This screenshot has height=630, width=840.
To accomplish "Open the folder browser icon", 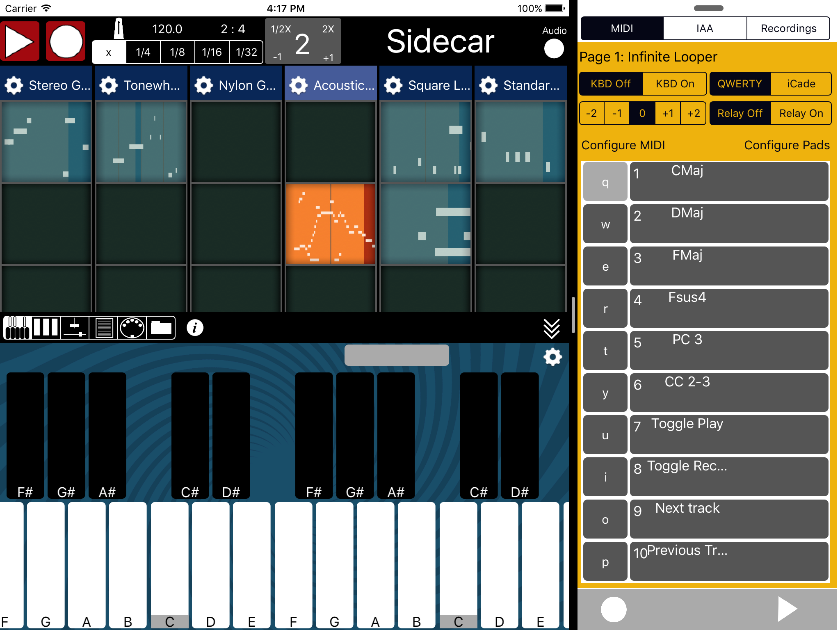I will (161, 328).
